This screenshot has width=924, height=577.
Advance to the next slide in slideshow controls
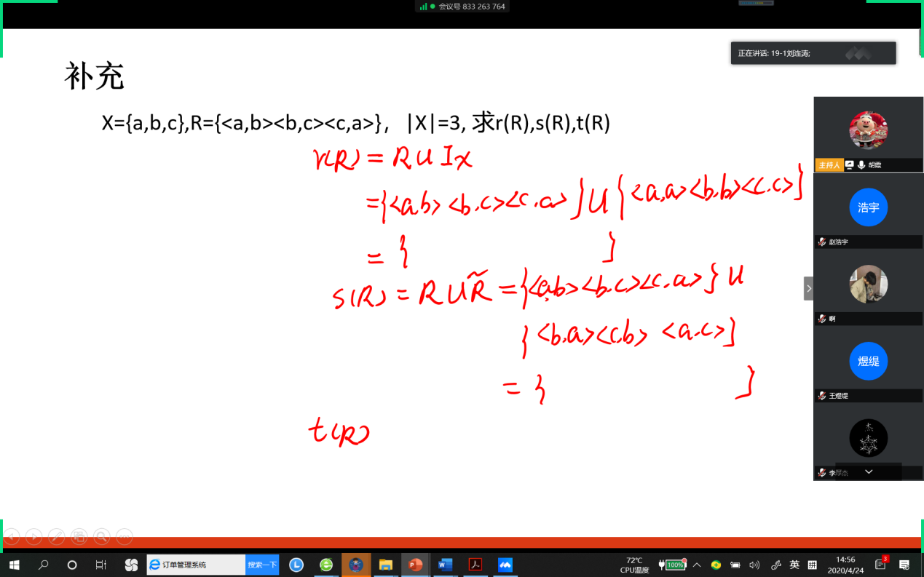pos(33,537)
